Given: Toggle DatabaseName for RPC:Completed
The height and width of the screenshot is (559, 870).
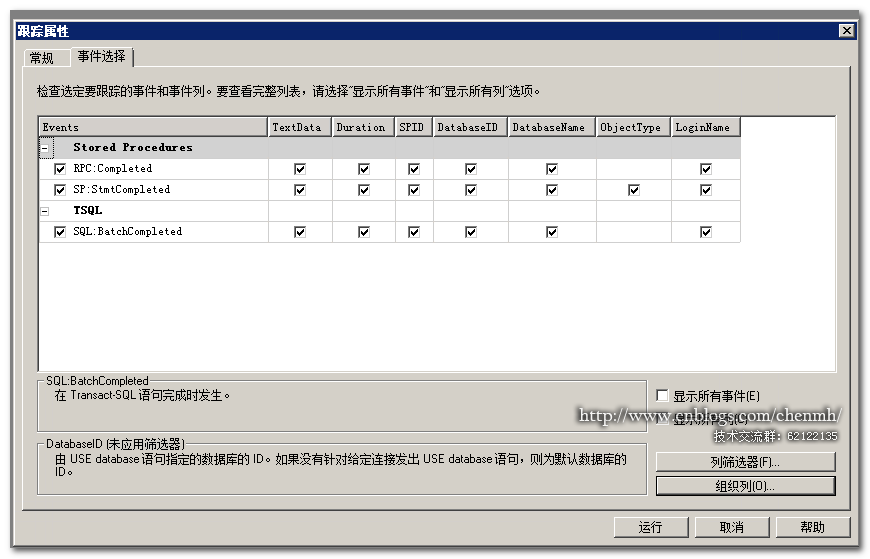Looking at the screenshot, I should click(x=552, y=169).
